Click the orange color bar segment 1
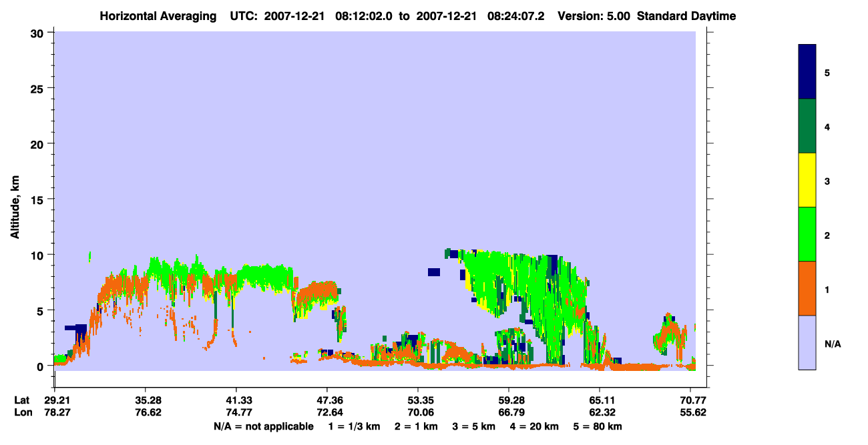The image size is (868, 445). 807,288
